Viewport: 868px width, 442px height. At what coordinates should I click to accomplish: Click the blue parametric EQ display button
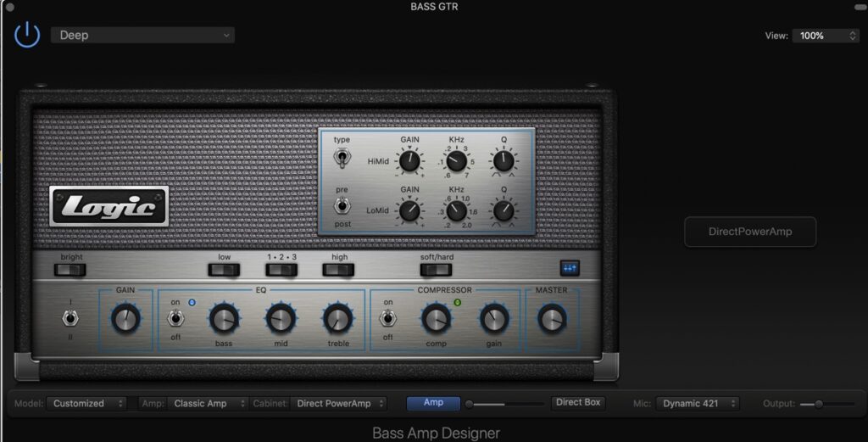click(570, 268)
